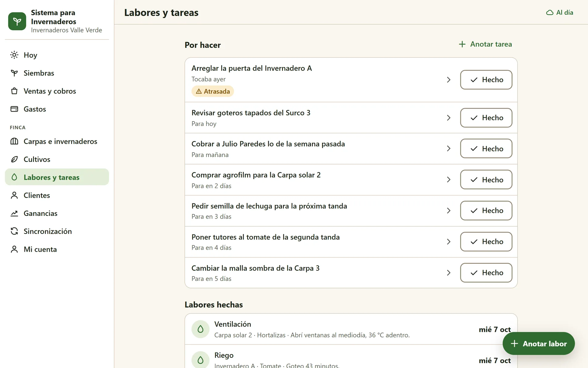Open the Ganancias page
This screenshot has height=368, width=588.
coord(57,213)
